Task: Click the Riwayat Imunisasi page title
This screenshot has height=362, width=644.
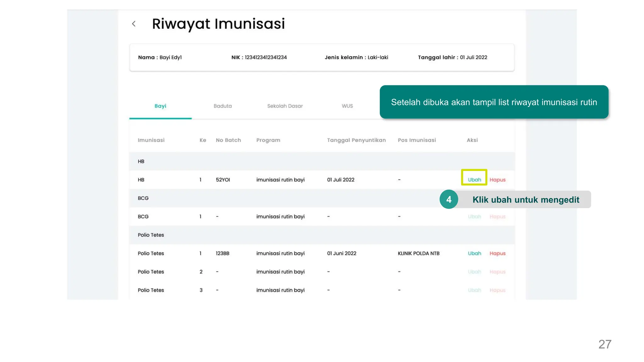Action: tap(219, 24)
